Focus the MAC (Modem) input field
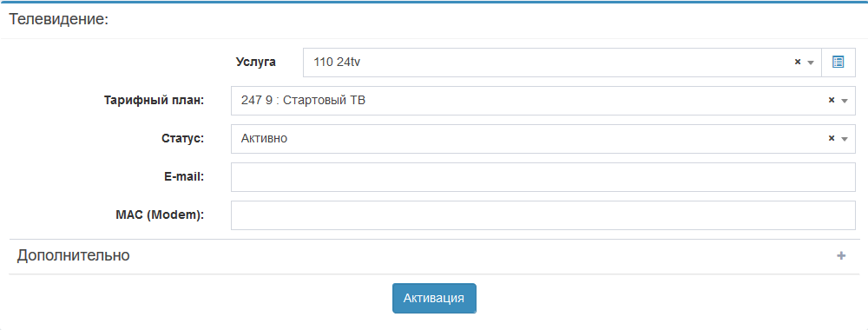The width and height of the screenshot is (868, 330). point(543,215)
